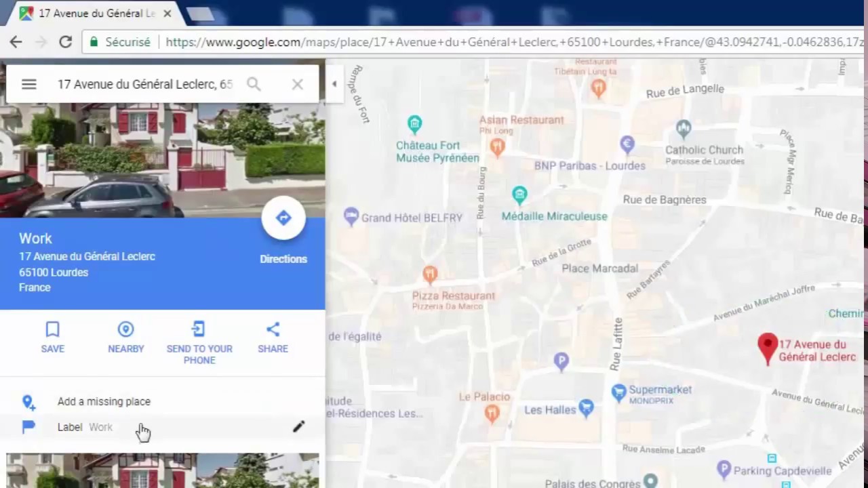
Task: Click the SHARE button label
Action: (273, 349)
